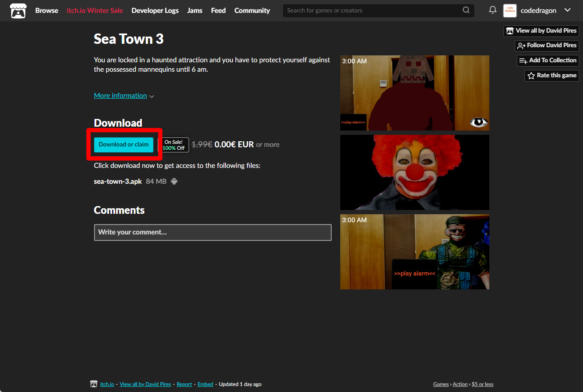Follow David Pires
This screenshot has height=392, width=583.
coord(547,46)
